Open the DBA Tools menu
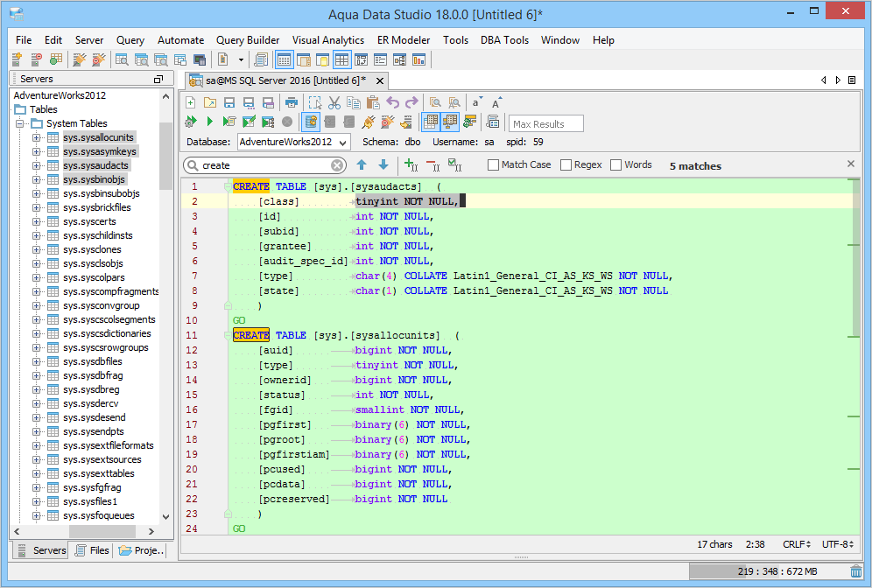The height and width of the screenshot is (588, 872). coord(504,40)
